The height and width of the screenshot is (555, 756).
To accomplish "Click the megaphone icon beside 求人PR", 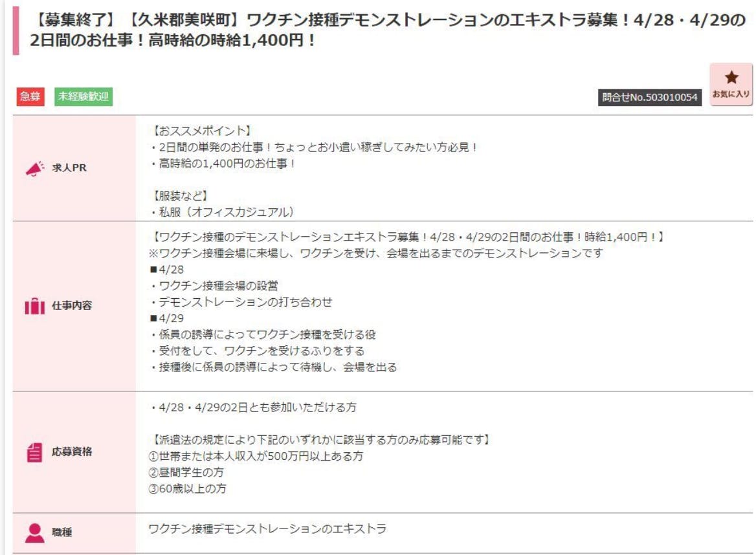I will pyautogui.click(x=35, y=168).
